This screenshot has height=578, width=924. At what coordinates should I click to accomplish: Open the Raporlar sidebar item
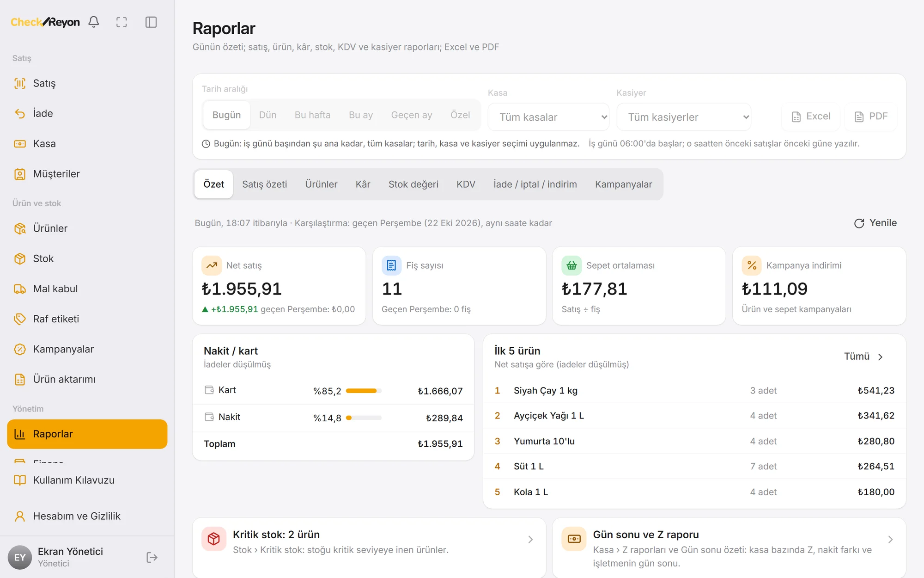[87, 434]
